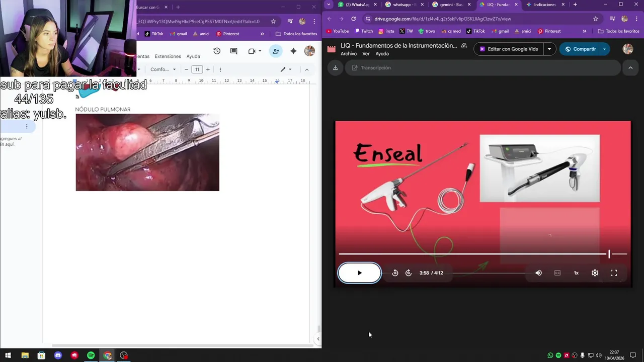Open Google account avatar in Drive

[x=628, y=49]
